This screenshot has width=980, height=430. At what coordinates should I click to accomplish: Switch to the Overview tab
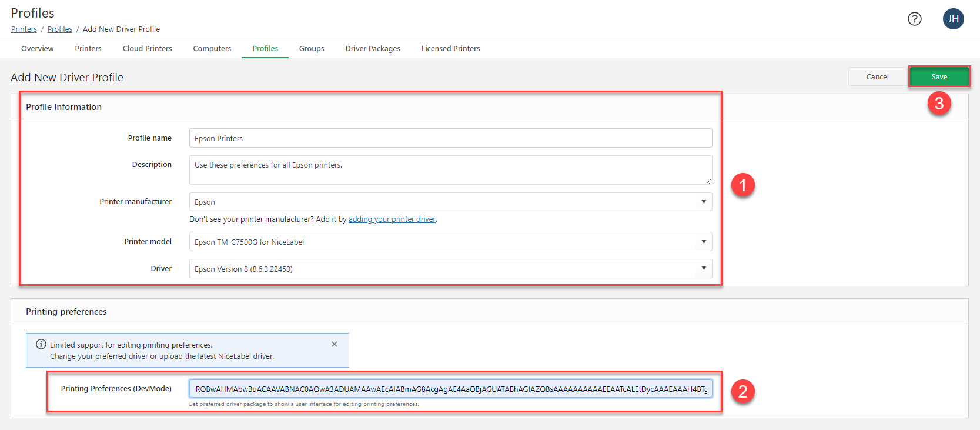[x=37, y=49]
